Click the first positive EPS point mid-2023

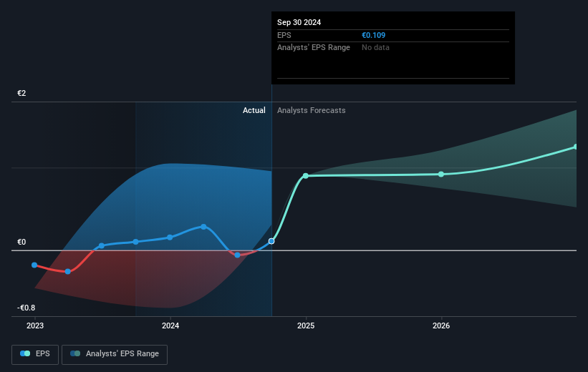point(101,246)
